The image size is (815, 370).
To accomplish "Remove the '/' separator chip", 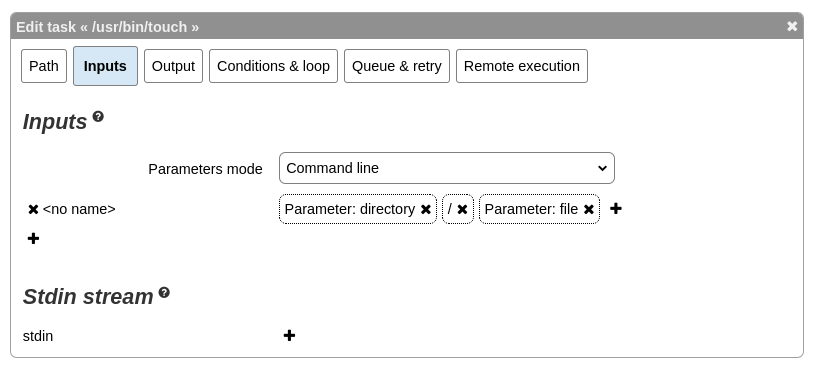I will click(x=462, y=209).
